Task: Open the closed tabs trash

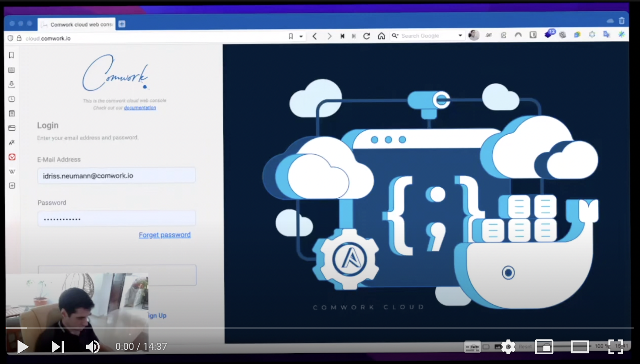Action: [x=621, y=21]
